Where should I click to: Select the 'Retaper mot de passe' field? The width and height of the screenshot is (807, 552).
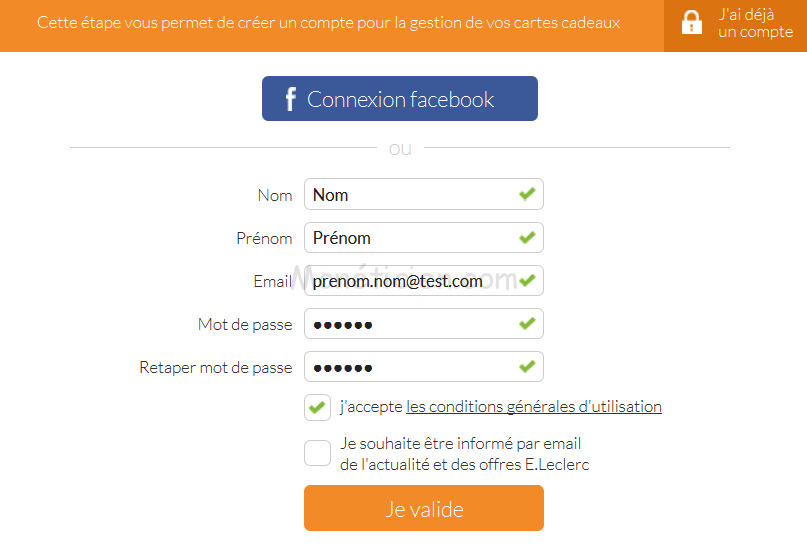point(410,367)
